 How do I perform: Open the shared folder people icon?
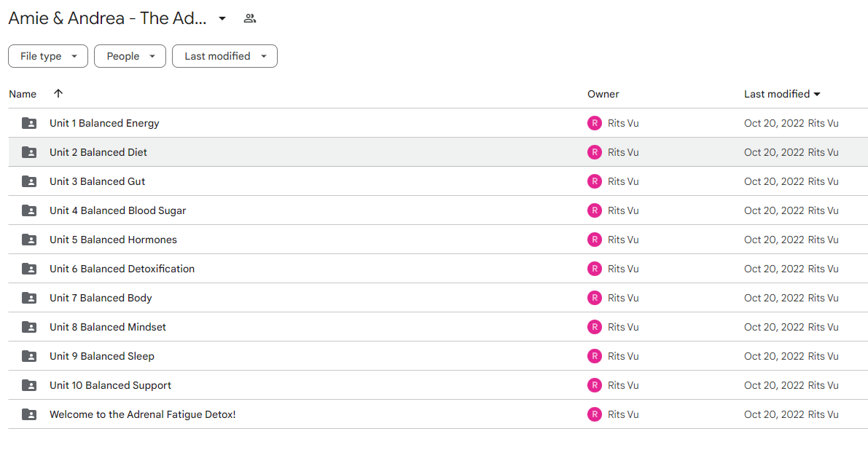click(x=250, y=18)
